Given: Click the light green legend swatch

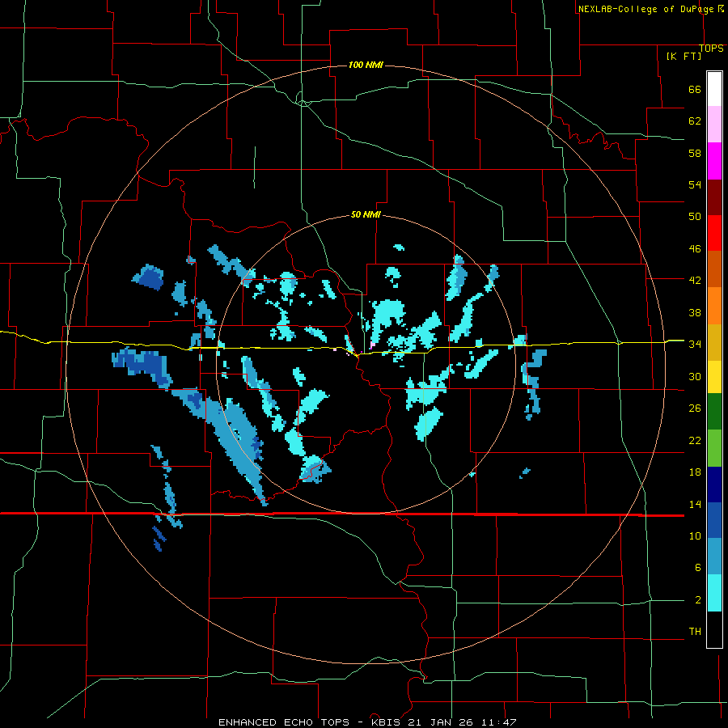Looking at the screenshot, I should 714,448.
